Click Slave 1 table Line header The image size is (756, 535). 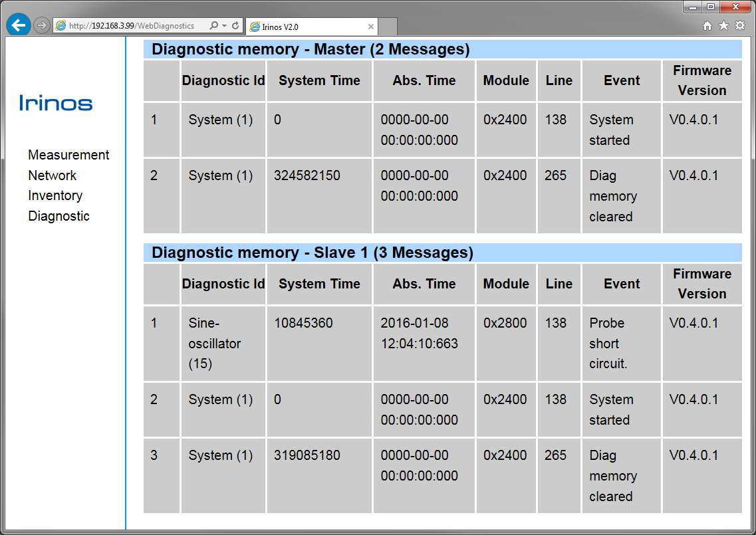(x=559, y=284)
